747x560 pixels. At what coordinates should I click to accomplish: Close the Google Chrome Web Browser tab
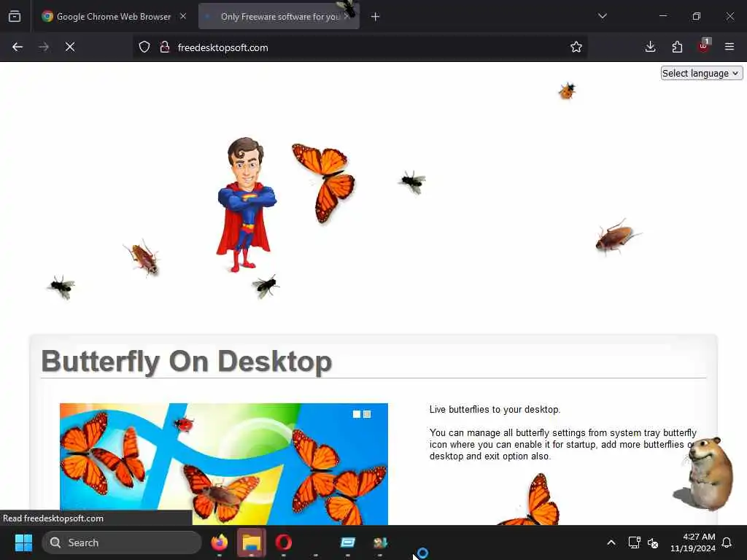[x=183, y=16]
